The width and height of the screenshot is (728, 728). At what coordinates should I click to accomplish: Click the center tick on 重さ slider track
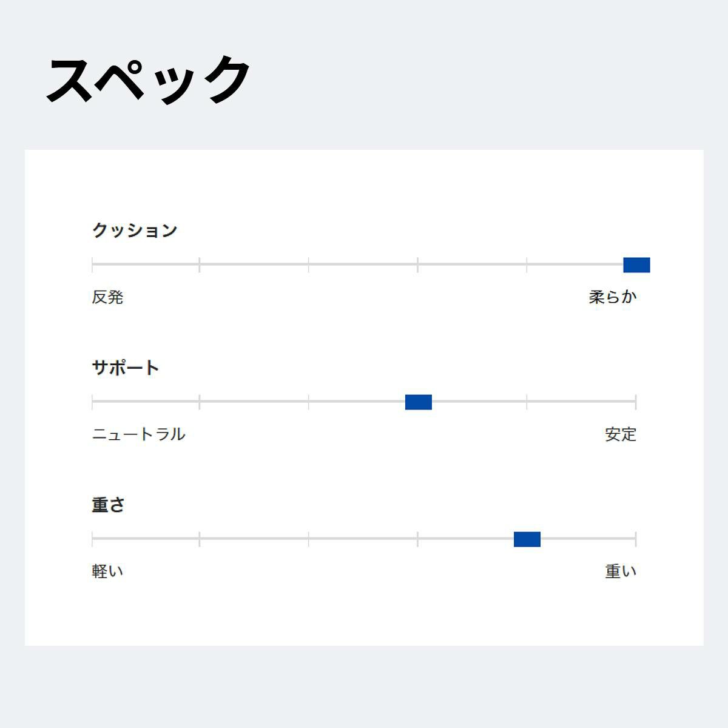click(417, 539)
